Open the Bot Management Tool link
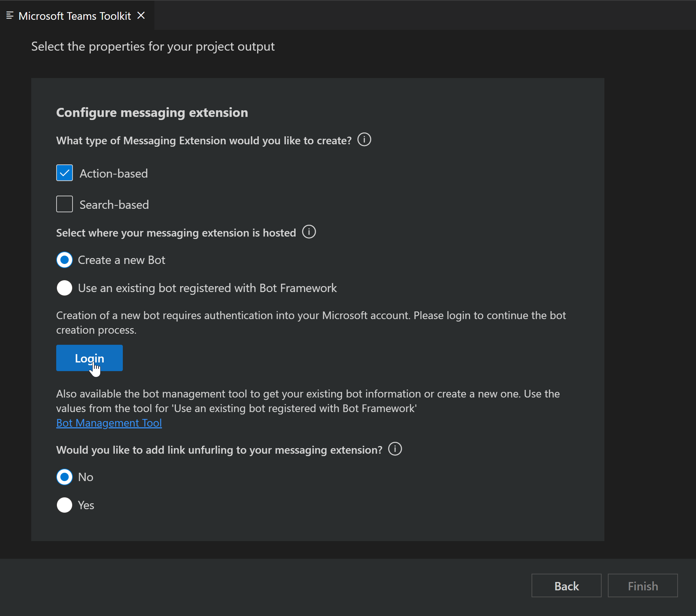The image size is (696, 616). [109, 423]
